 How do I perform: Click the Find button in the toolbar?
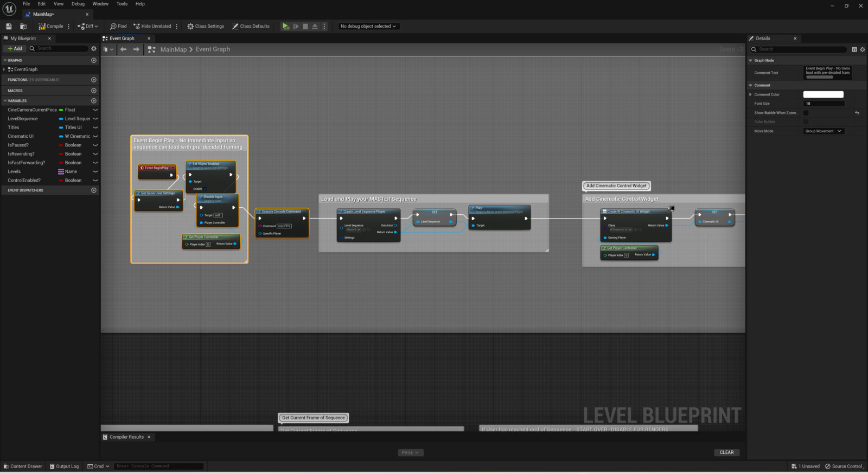(118, 26)
